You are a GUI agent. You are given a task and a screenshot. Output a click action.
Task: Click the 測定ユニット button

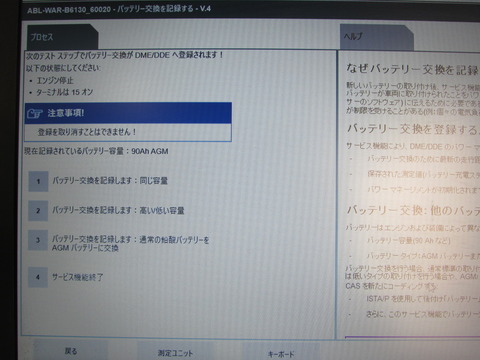point(175,353)
